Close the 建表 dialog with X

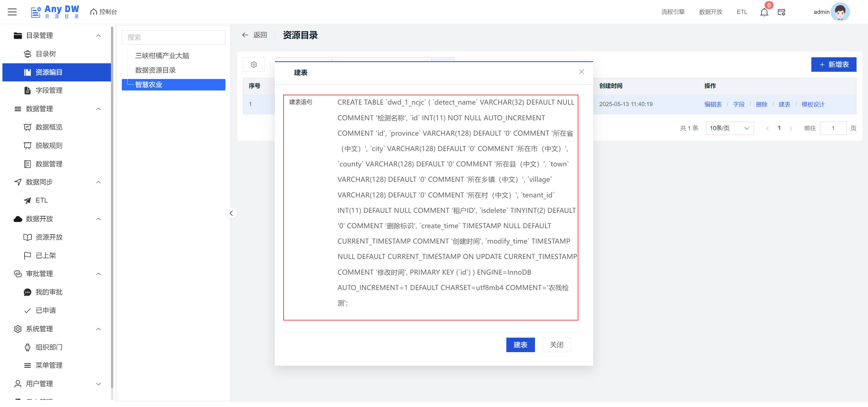pyautogui.click(x=581, y=72)
